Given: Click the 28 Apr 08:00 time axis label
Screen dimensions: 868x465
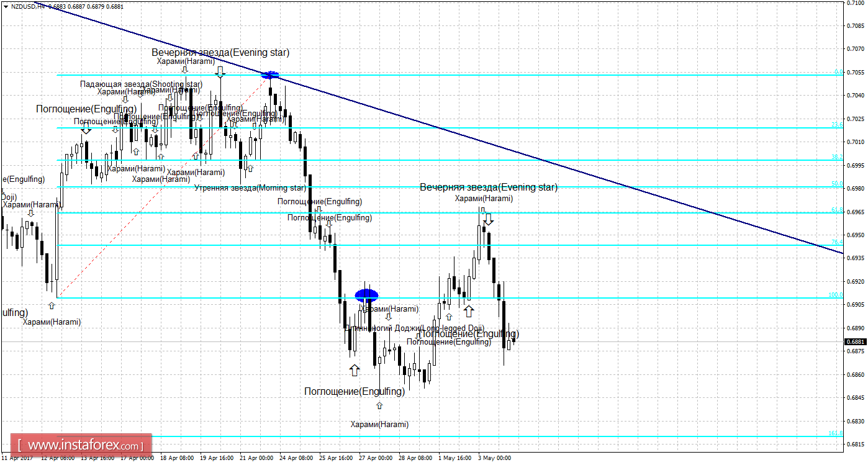Looking at the screenshot, I should click(x=415, y=458).
